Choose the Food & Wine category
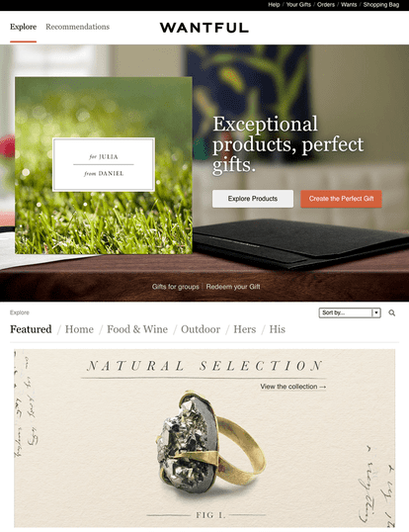409x532 pixels. tap(137, 329)
